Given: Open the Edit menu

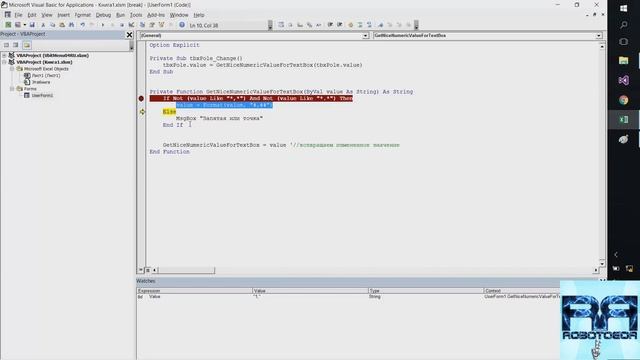Looking at the screenshot, I should pos(32,15).
